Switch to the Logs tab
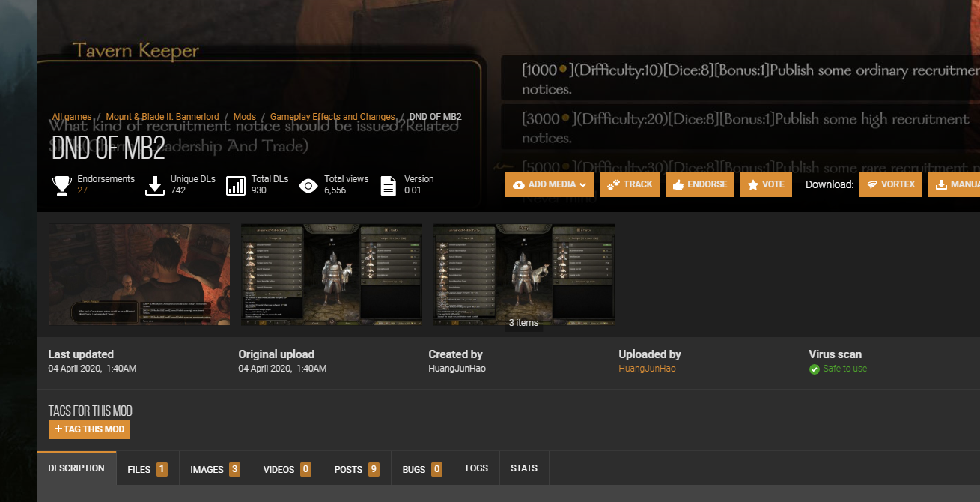980x502 pixels. (477, 468)
